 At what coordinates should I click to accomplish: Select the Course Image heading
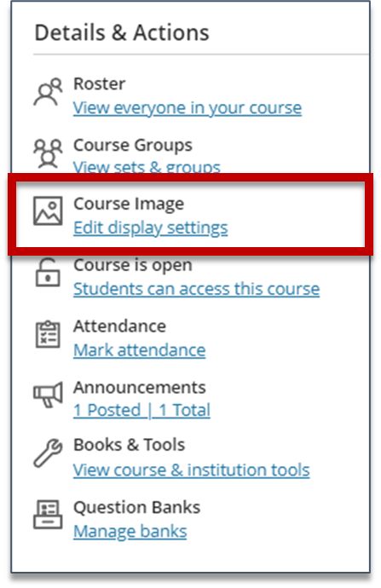pos(129,204)
